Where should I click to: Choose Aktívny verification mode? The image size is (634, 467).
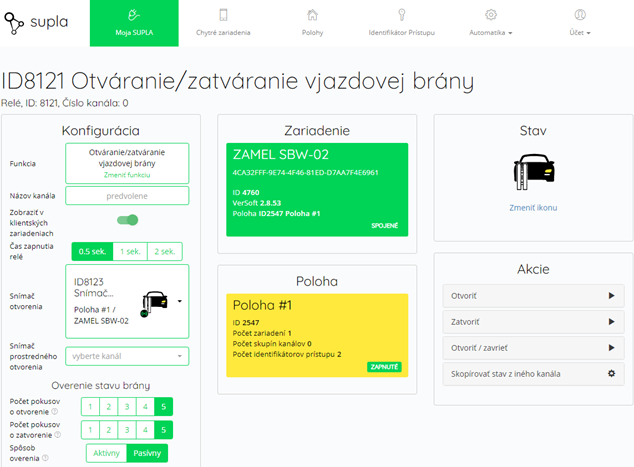pyautogui.click(x=106, y=453)
